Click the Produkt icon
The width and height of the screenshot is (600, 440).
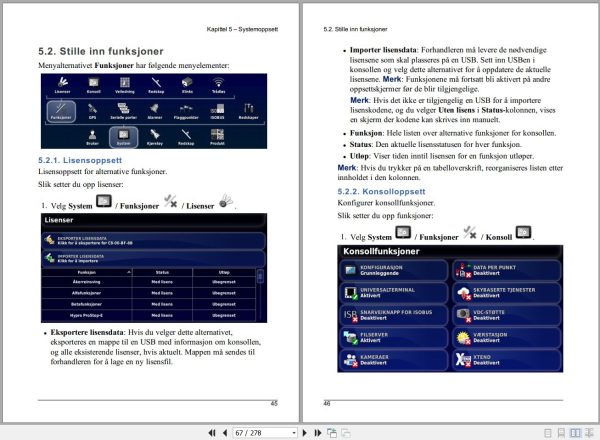coord(217,137)
